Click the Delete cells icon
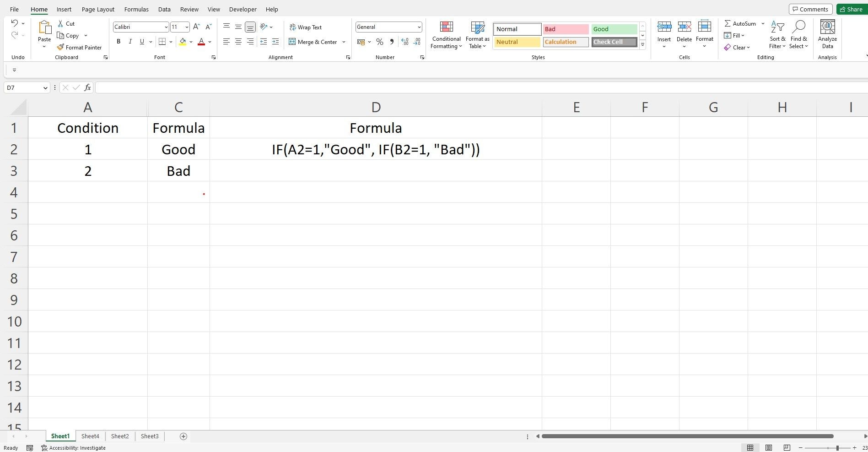868x452 pixels. 685,27
